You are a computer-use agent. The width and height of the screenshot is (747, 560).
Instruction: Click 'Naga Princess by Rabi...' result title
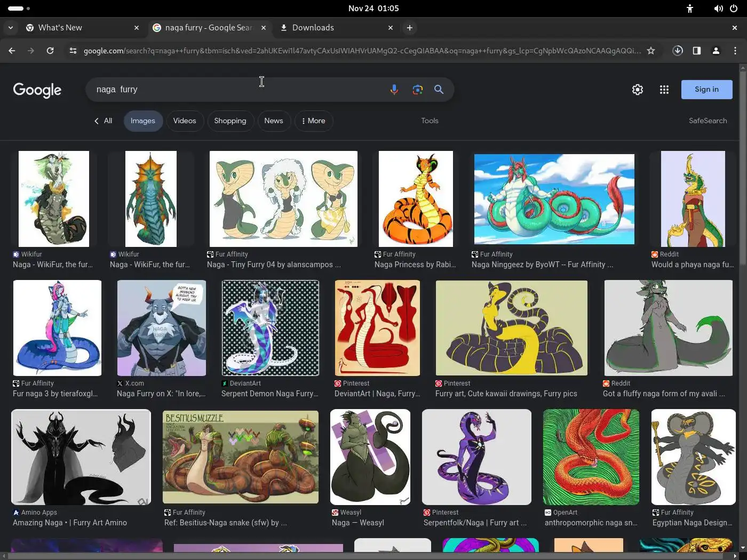[415, 265]
